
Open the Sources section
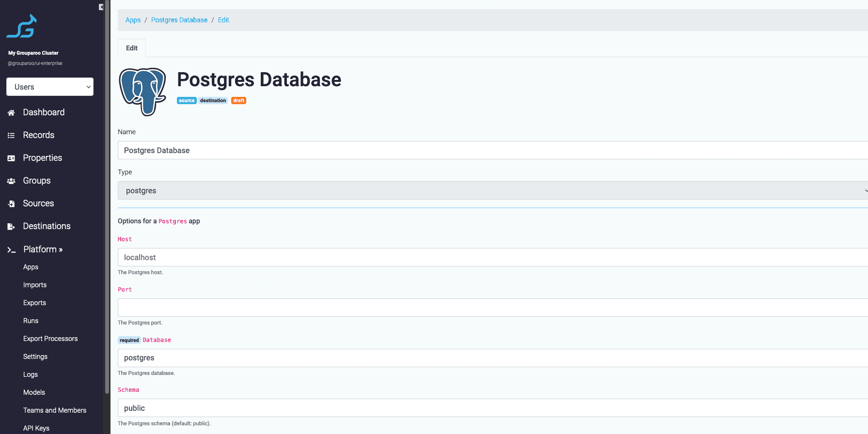click(x=38, y=203)
